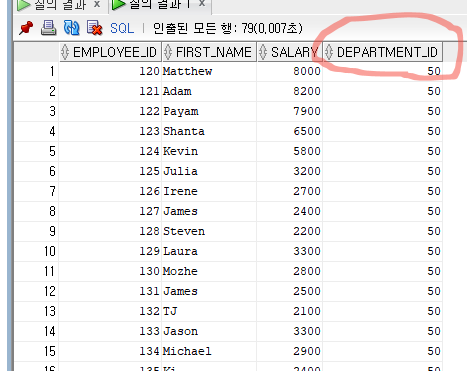Select the cell with name TJ
This screenshot has width=467, height=371.
coord(209,311)
